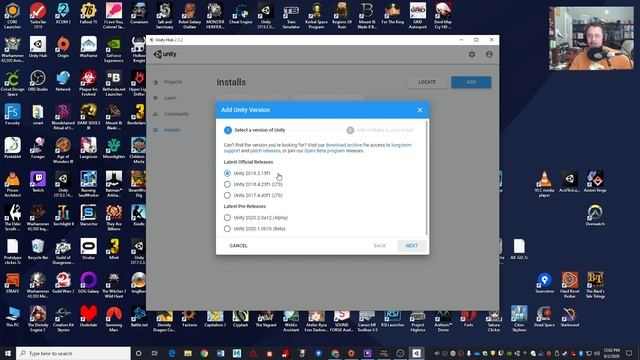Click CANCEL in Add Unity Version dialog
The height and width of the screenshot is (360, 640).
pyautogui.click(x=238, y=246)
